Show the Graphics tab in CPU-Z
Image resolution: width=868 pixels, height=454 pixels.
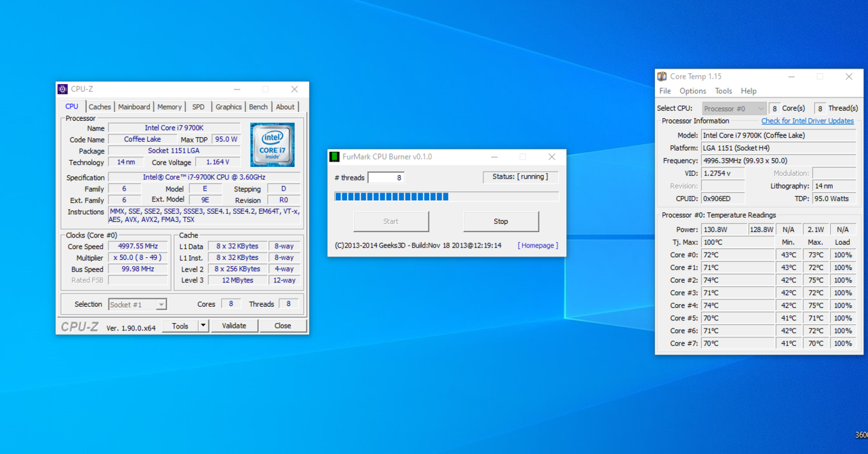(x=229, y=107)
